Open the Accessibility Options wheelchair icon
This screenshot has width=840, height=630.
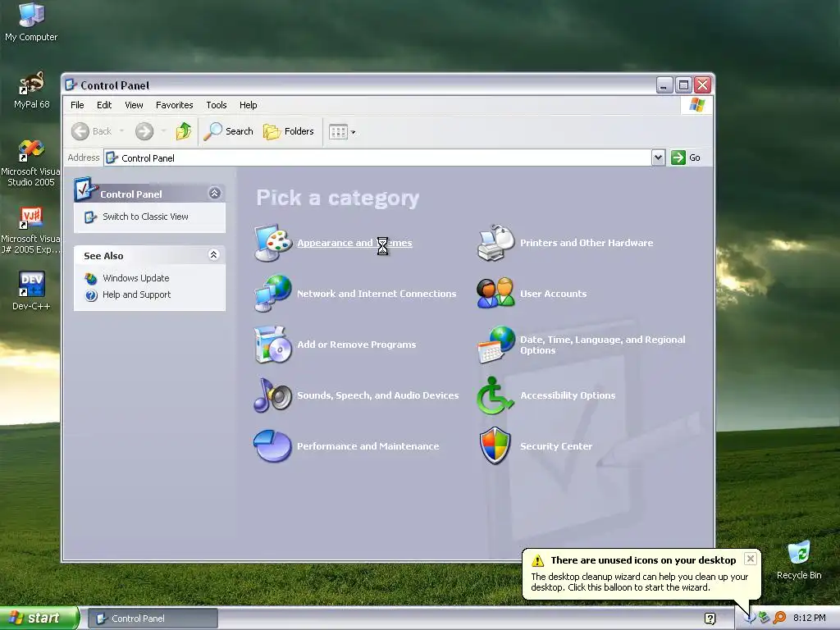[x=495, y=395]
